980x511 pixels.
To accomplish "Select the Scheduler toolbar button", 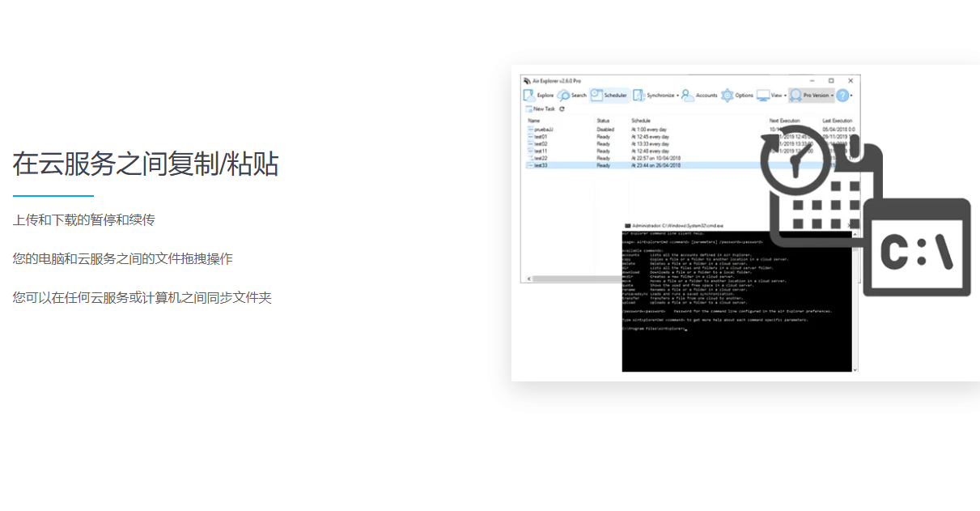I will tap(609, 95).
